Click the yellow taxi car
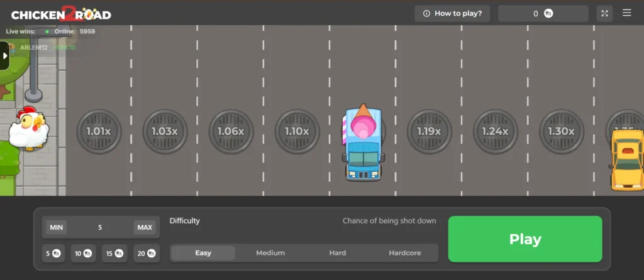Viewport: 644px width, 280px height. 627,160
